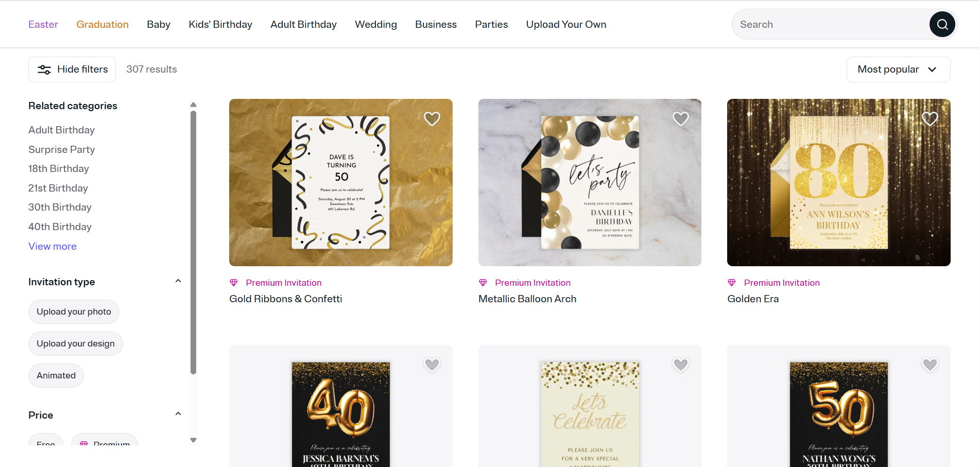980x467 pixels.
Task: Click premium diamond icon beside Metallic Balloon Arch
Action: [x=483, y=283]
